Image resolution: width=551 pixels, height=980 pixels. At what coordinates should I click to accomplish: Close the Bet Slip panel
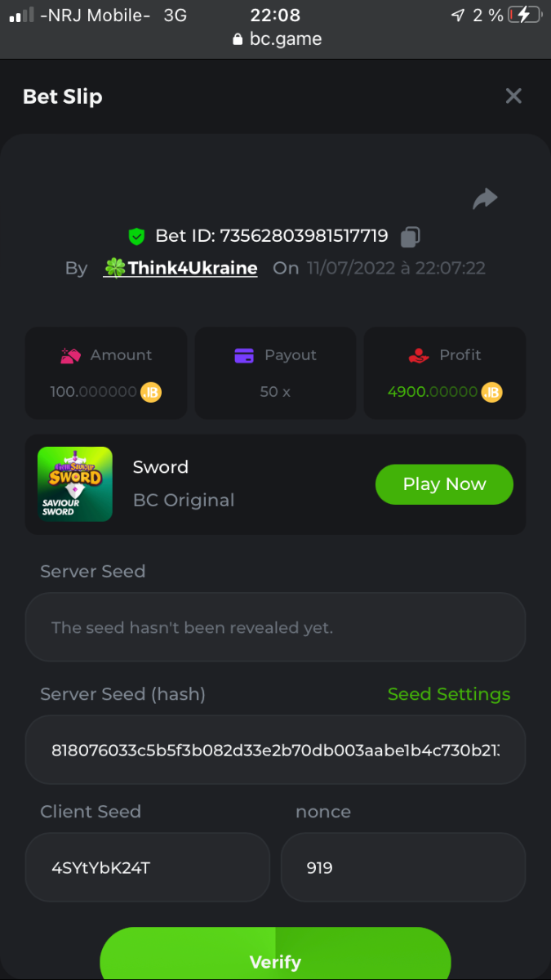pos(513,96)
